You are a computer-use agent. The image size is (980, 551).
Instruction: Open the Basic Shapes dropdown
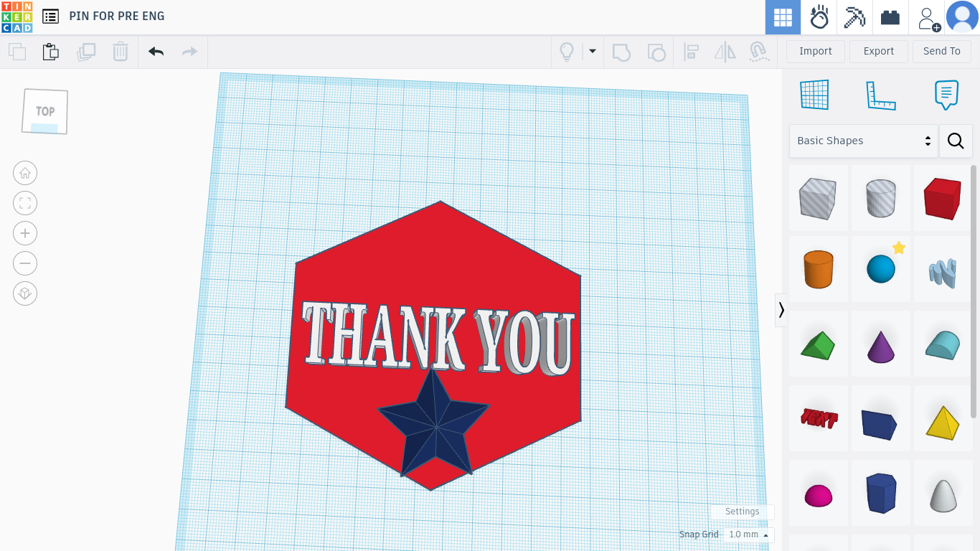click(x=864, y=141)
